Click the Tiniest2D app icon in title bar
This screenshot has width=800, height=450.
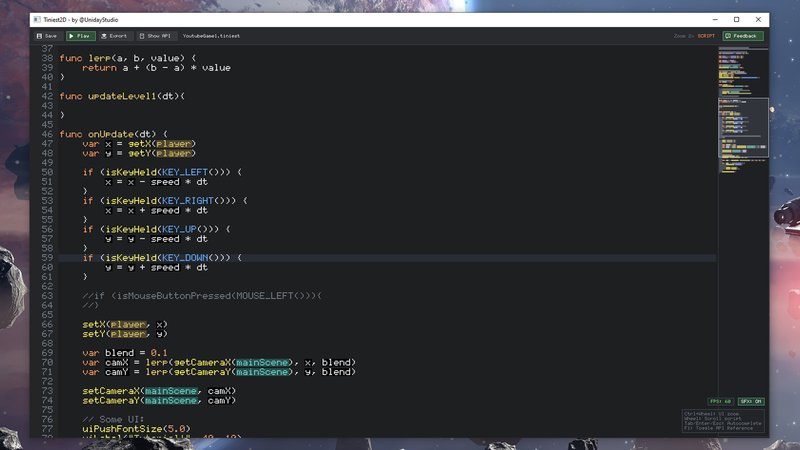pyautogui.click(x=37, y=19)
